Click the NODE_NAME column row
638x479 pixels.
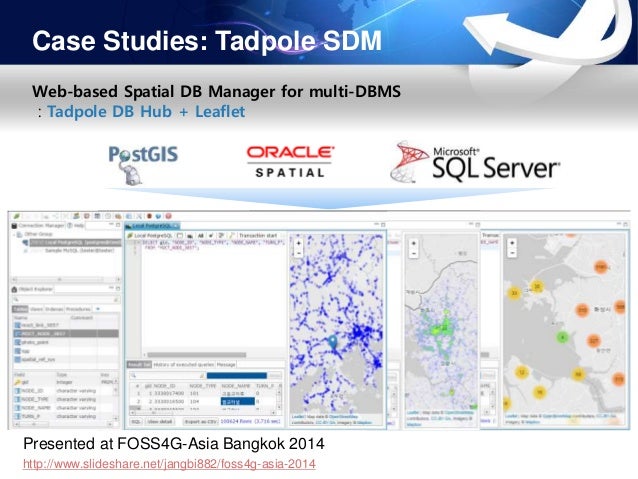(x=64, y=408)
